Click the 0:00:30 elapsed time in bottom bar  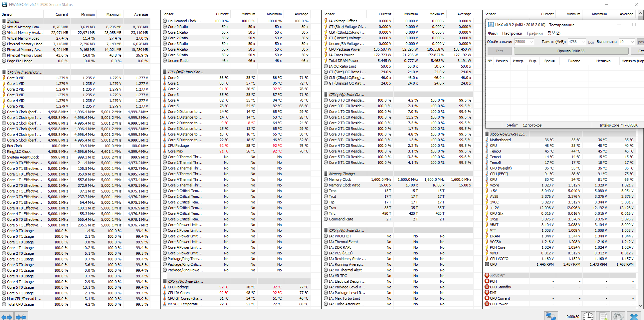[x=573, y=317]
